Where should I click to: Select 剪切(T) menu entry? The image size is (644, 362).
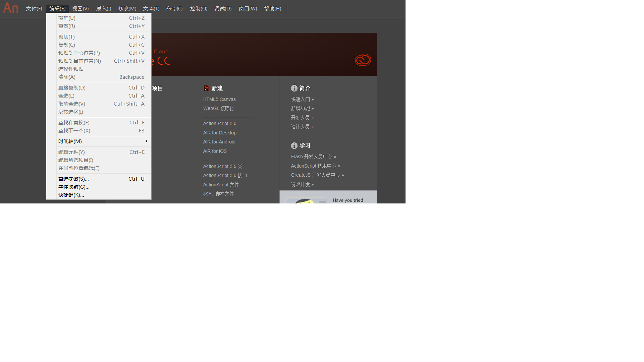point(99,37)
